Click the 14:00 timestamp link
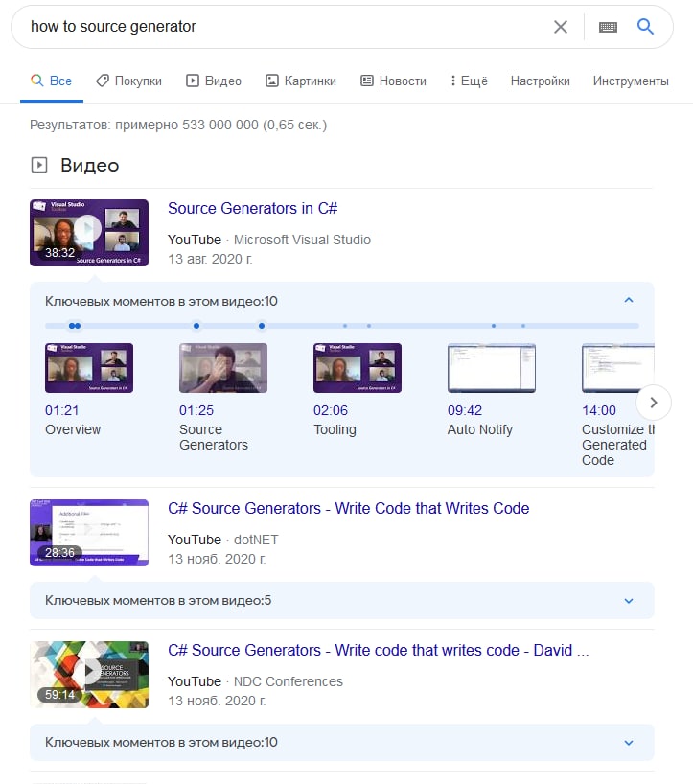693x784 pixels. [x=599, y=410]
